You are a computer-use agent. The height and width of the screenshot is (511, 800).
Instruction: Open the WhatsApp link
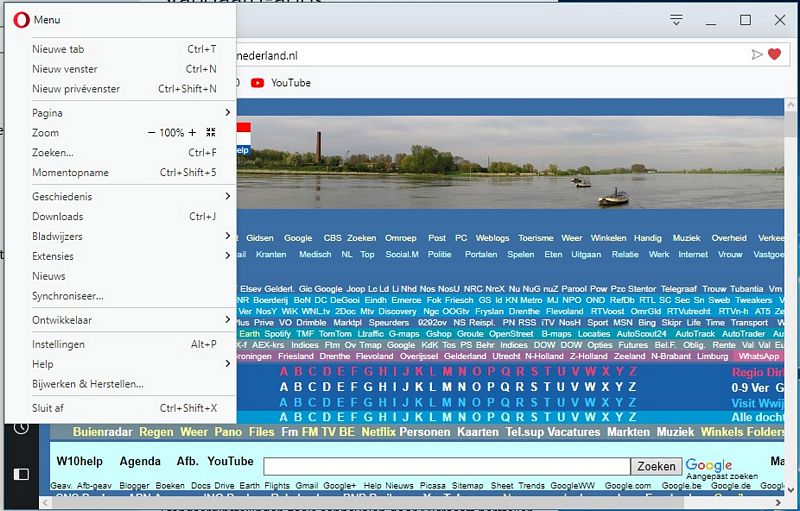point(759,356)
